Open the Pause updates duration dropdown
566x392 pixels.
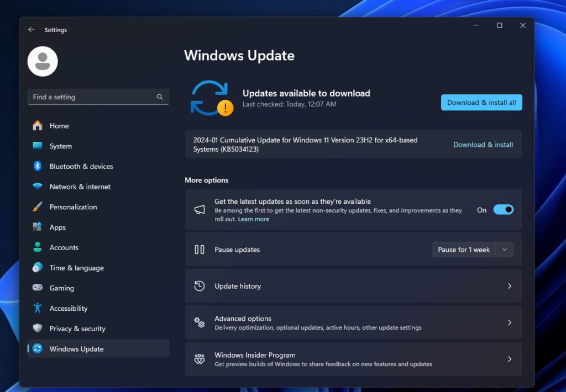click(x=504, y=250)
